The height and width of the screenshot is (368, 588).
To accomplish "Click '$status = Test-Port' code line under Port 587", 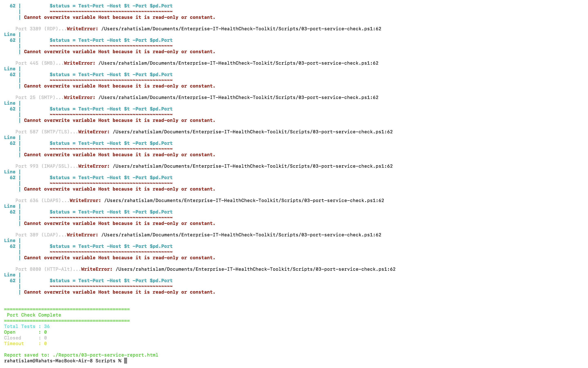I will (111, 143).
